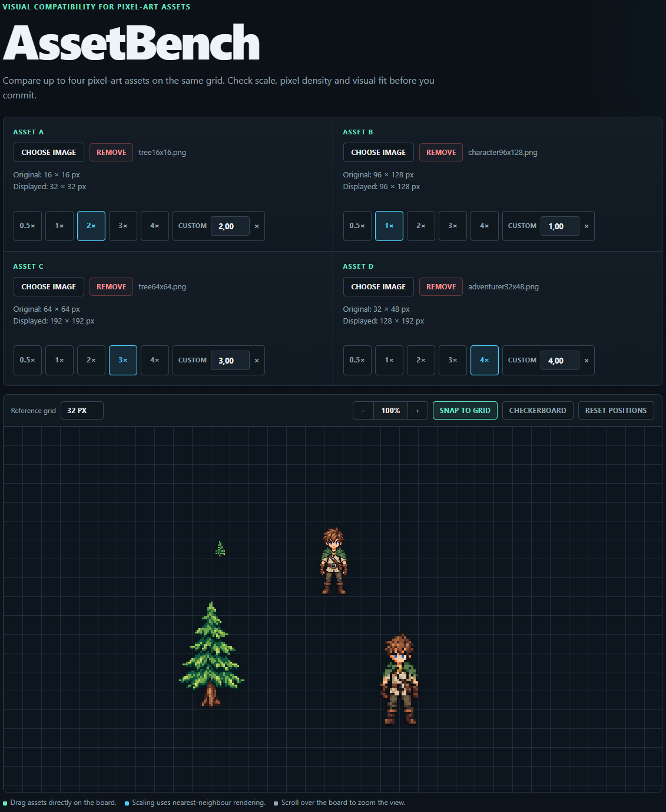Choose image for Asset A
This screenshot has width=666, height=812.
point(49,152)
